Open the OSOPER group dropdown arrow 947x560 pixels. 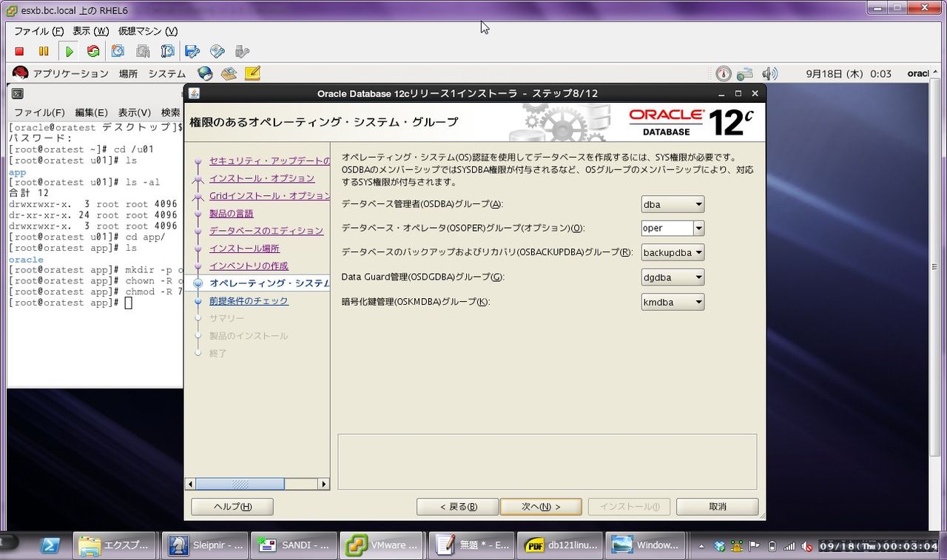pos(698,228)
